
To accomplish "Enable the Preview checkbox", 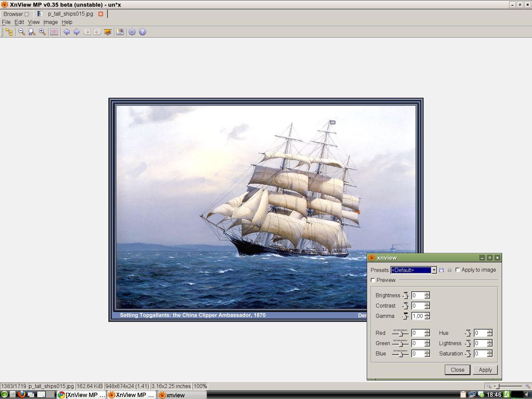I will click(373, 280).
